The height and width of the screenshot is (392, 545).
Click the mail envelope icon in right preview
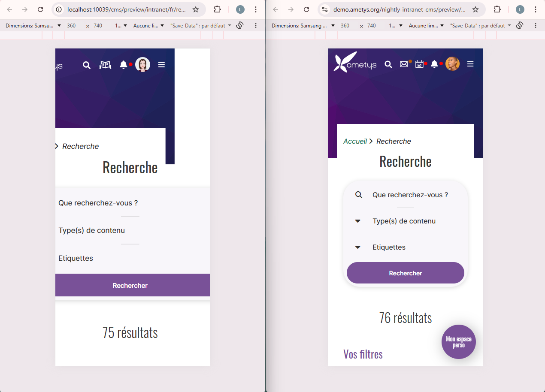click(x=404, y=64)
